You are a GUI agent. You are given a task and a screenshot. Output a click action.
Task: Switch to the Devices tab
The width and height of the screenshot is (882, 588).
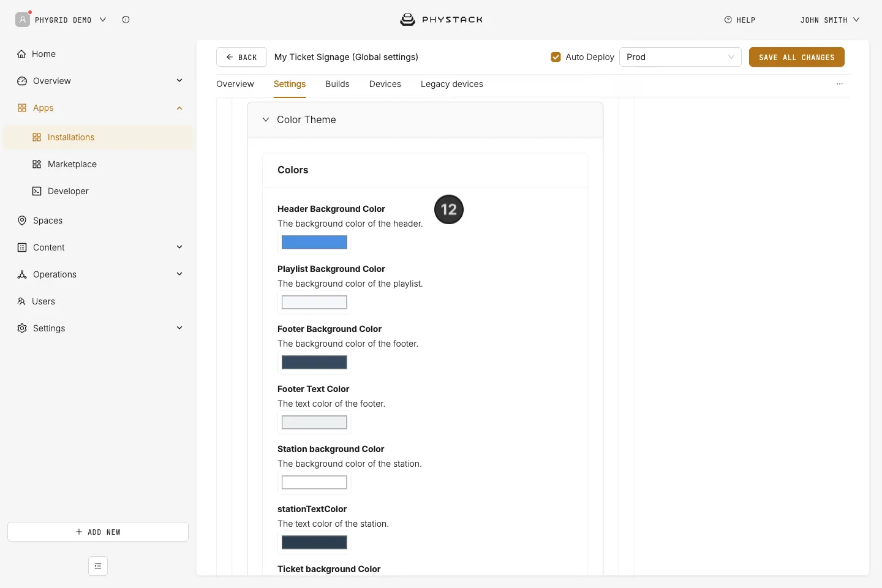tap(385, 84)
